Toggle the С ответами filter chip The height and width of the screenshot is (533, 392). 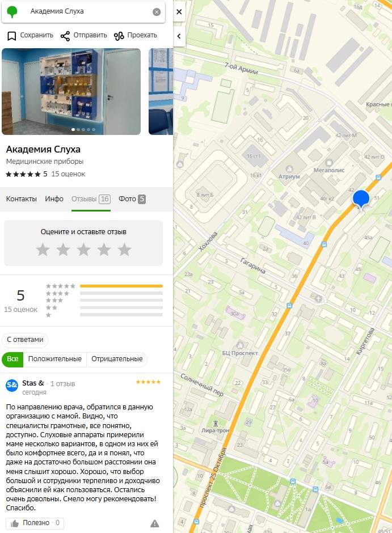(25, 340)
